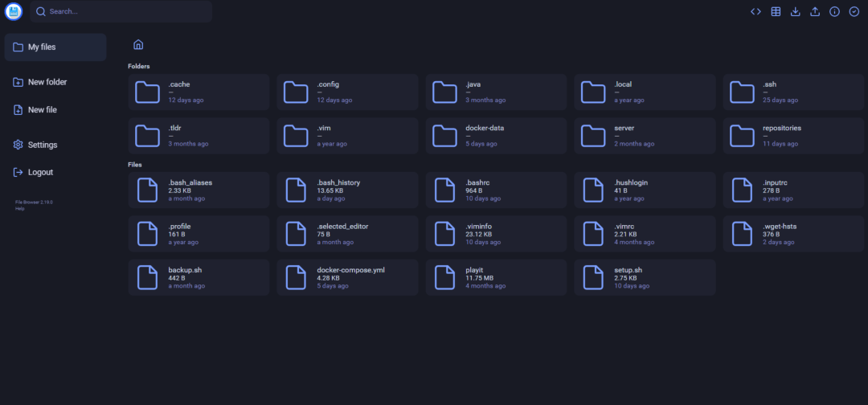Click the playit file name
Screen dimensions: 868x405
pyautogui.click(x=474, y=270)
